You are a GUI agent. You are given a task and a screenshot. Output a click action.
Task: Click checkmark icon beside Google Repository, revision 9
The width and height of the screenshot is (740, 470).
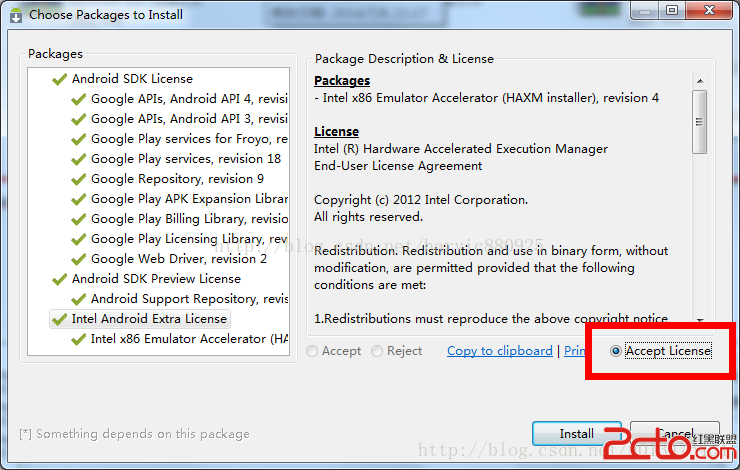point(78,179)
